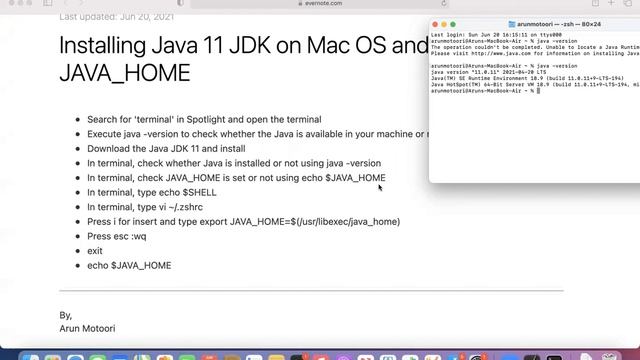Click the 'Download the Java JDK 11 and install' bullet
The image size is (640, 360).
point(166,149)
